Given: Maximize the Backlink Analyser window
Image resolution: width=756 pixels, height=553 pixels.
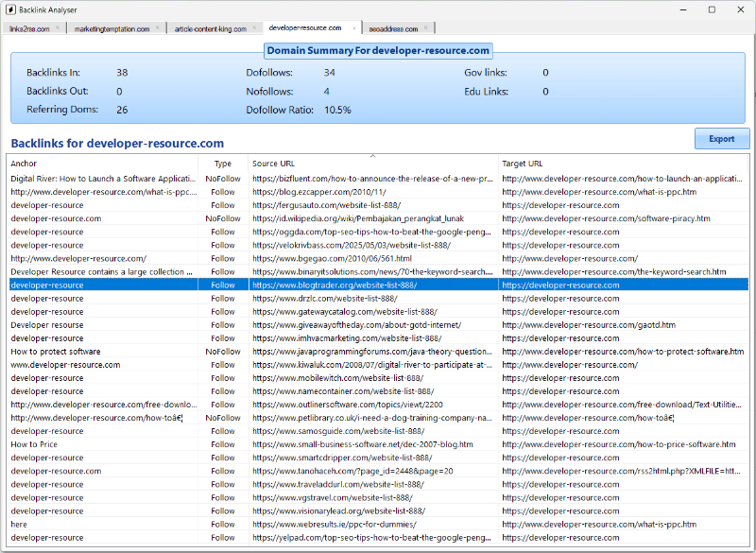Looking at the screenshot, I should pyautogui.click(x=711, y=9).
